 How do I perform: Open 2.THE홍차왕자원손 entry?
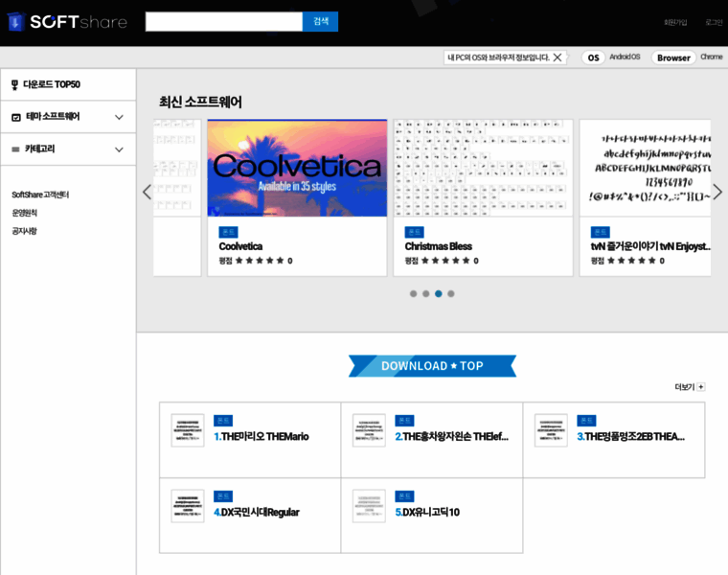452,437
